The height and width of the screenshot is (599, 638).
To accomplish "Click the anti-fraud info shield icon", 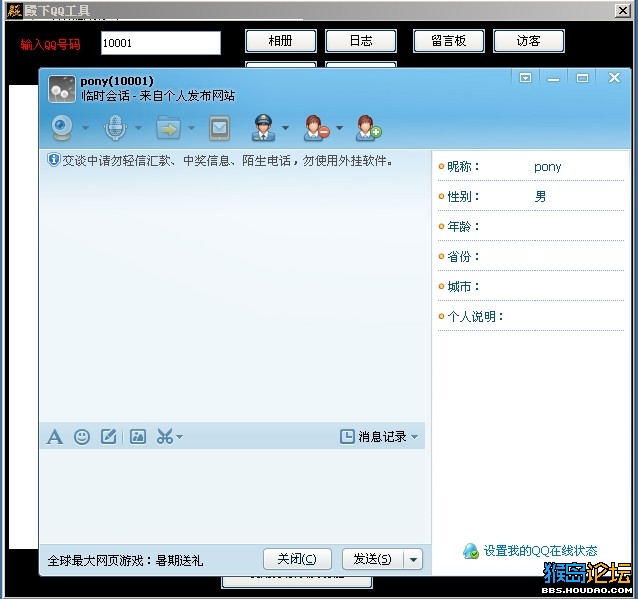I will pyautogui.click(x=53, y=160).
